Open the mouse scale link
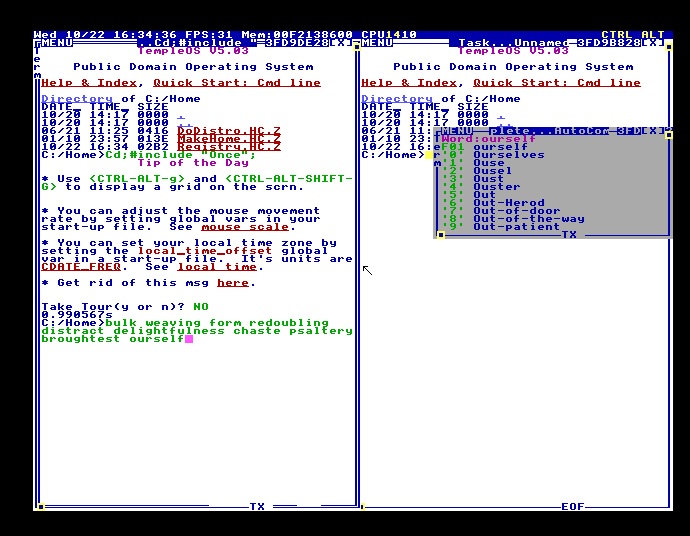The height and width of the screenshot is (536, 690). [245, 227]
